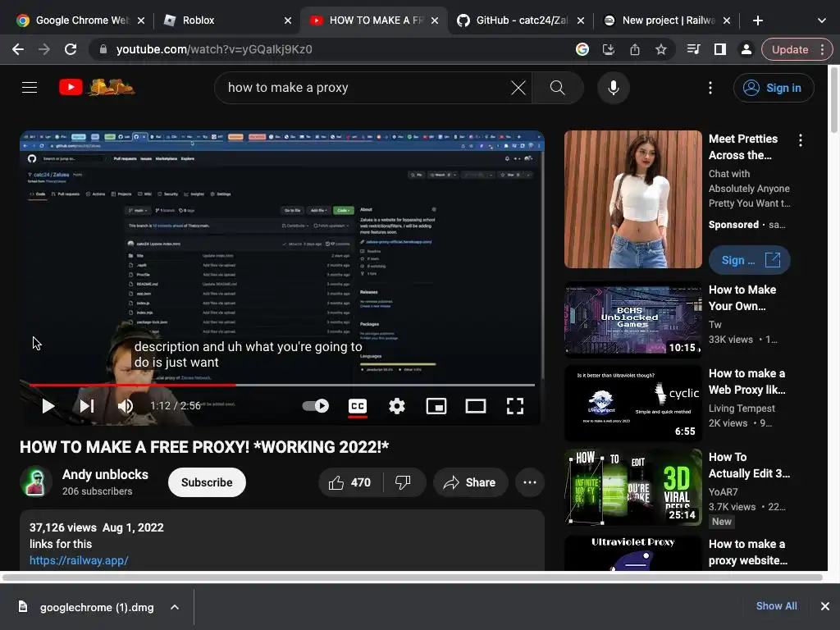Enter full screen video

pyautogui.click(x=515, y=406)
